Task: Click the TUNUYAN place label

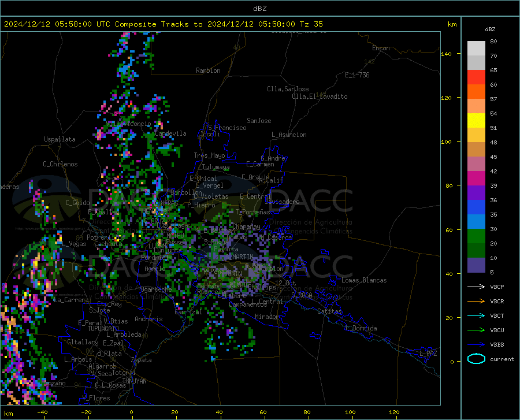Action: pos(134,381)
